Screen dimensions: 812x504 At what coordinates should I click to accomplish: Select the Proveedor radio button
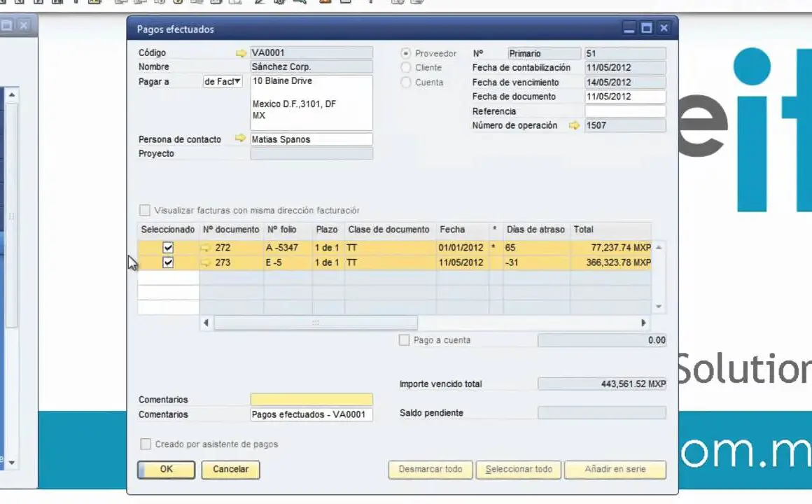406,53
